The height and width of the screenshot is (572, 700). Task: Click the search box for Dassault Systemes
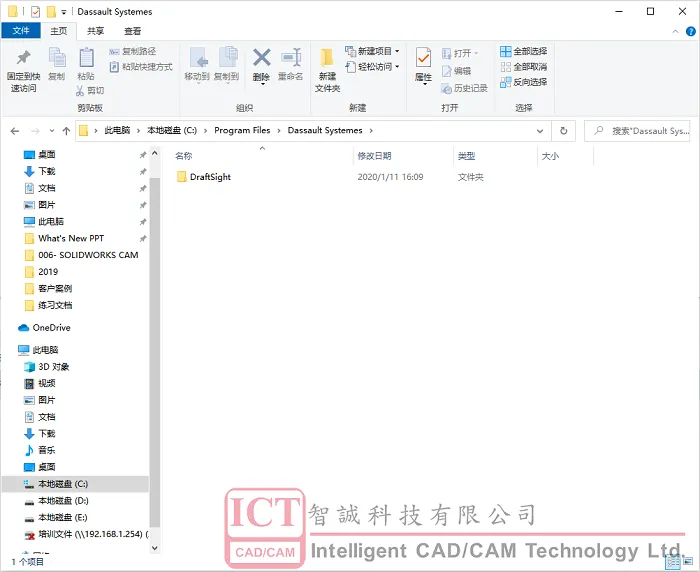pyautogui.click(x=644, y=130)
